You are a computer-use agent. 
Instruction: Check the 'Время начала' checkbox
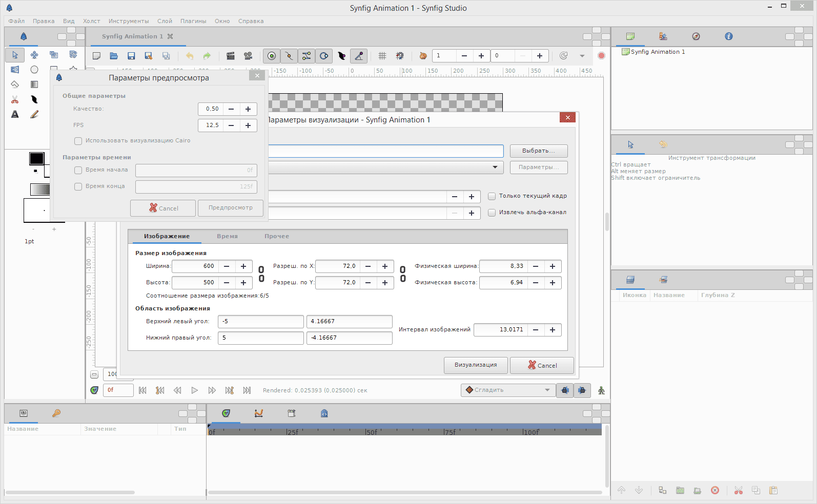(x=78, y=170)
